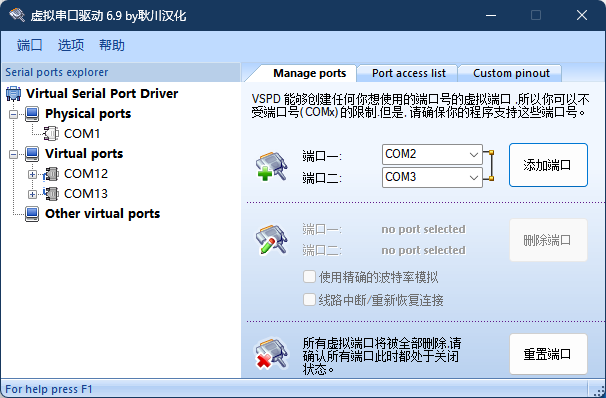Click the 重置端口 button
The width and height of the screenshot is (606, 398).
coord(548,354)
